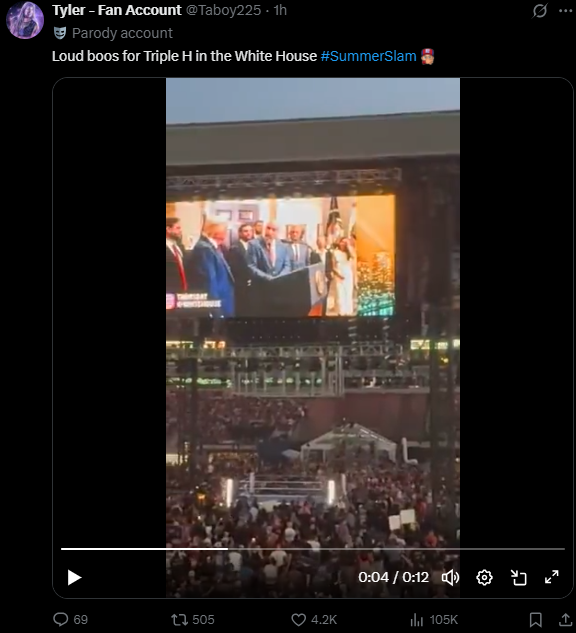Open video settings gear
576x633 pixels.
[x=484, y=578]
